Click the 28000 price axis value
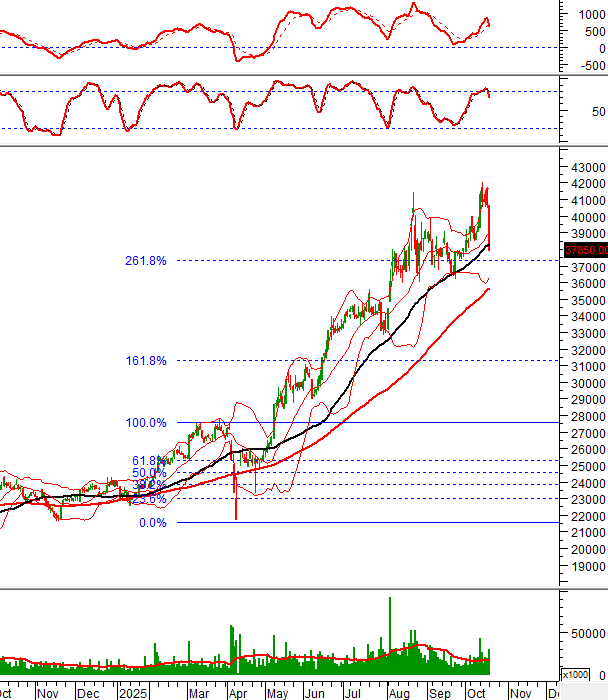 click(588, 416)
